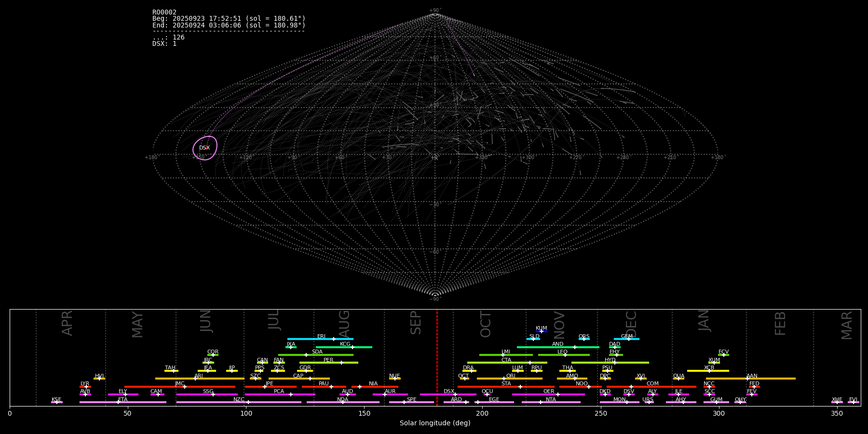868x434 pixels.
Task: Click the OER shower bar
Action: point(548,394)
